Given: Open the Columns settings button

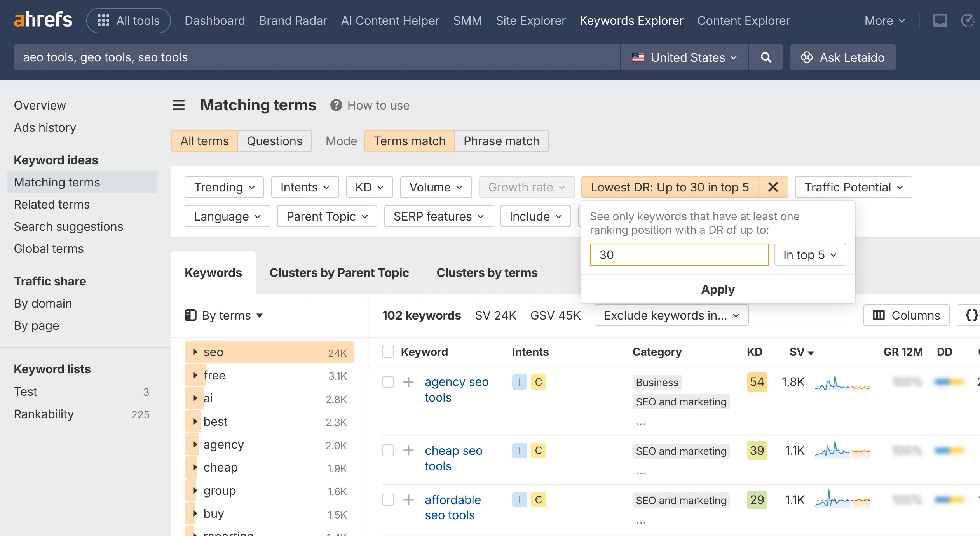Looking at the screenshot, I should coord(906,315).
